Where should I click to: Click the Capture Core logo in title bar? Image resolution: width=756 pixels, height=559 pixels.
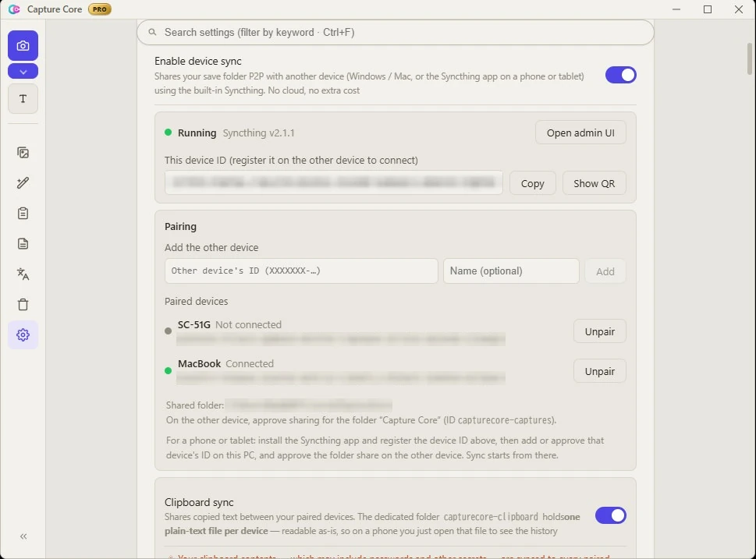(14, 9)
